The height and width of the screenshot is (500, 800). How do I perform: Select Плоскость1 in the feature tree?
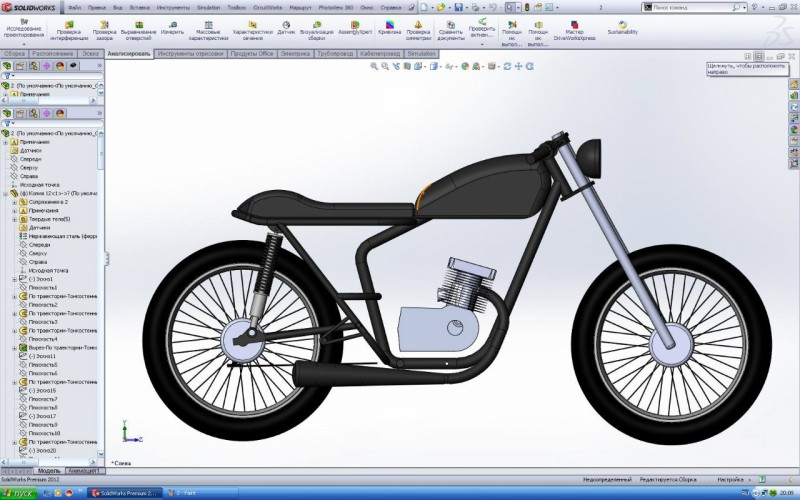click(43, 288)
